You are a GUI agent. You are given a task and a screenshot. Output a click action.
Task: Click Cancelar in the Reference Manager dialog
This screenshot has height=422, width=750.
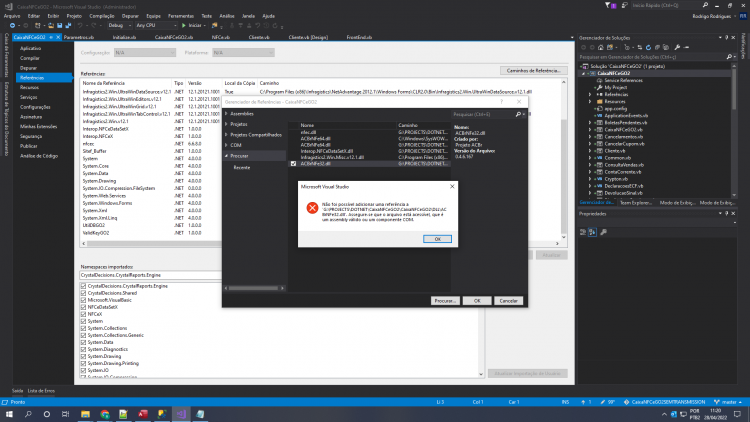[x=508, y=301]
